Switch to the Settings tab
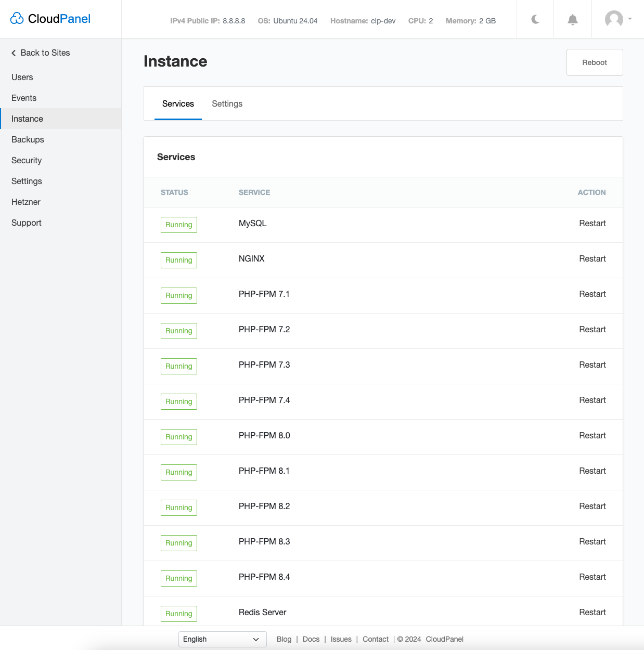This screenshot has height=650, width=644. click(227, 103)
